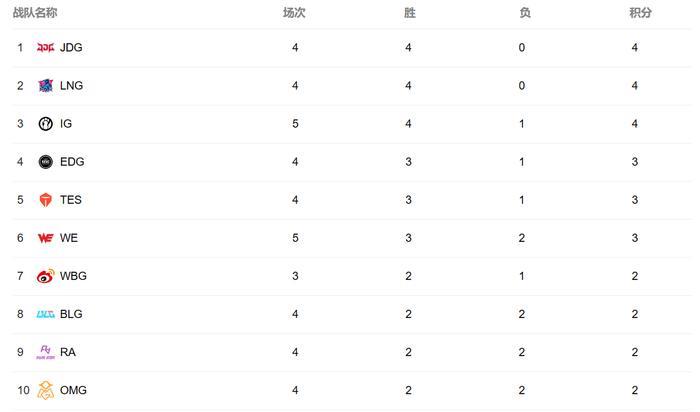
Task: Sort by the 积分 column header
Action: coord(641,13)
